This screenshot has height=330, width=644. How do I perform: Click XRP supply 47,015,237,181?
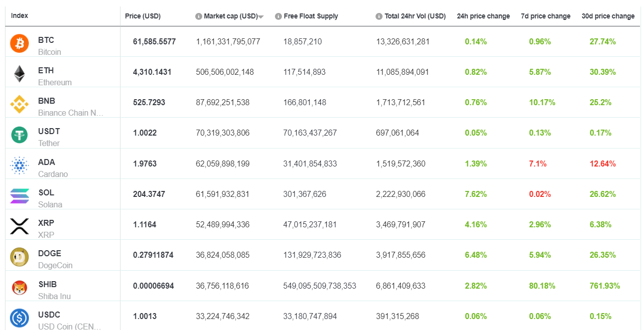[310, 224]
